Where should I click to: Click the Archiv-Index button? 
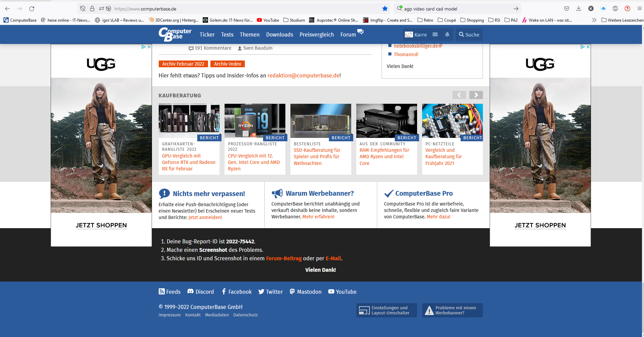[x=228, y=64]
